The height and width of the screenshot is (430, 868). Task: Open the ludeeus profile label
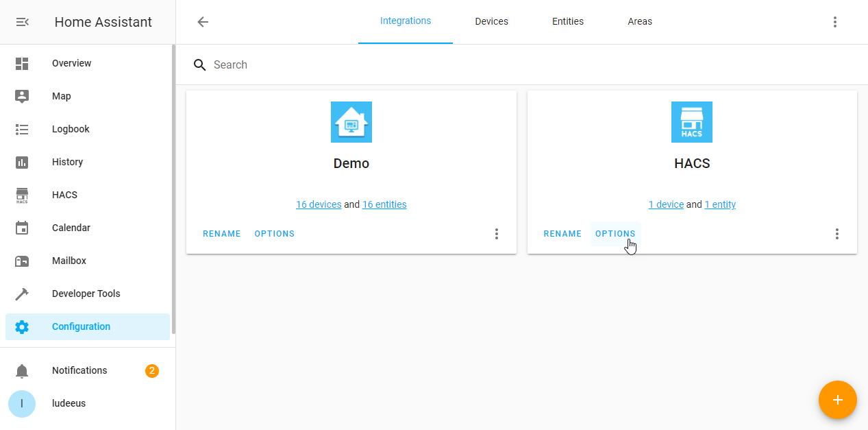pyautogui.click(x=69, y=403)
